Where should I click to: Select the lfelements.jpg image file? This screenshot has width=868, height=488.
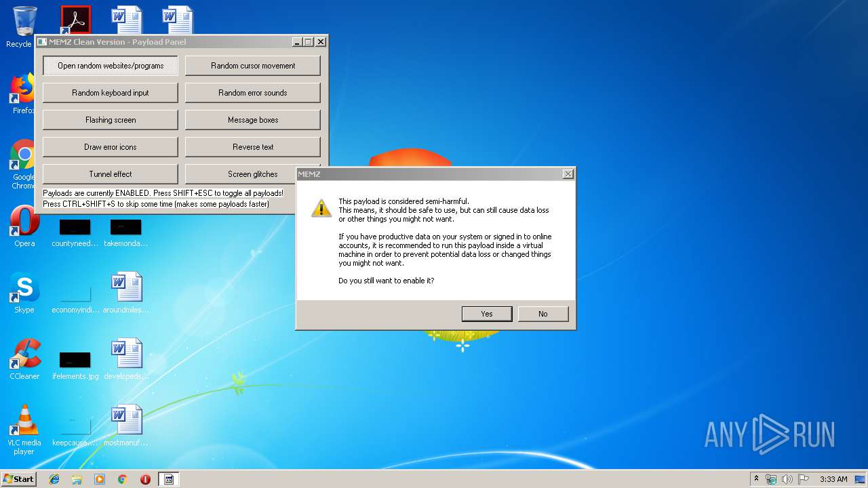click(75, 365)
